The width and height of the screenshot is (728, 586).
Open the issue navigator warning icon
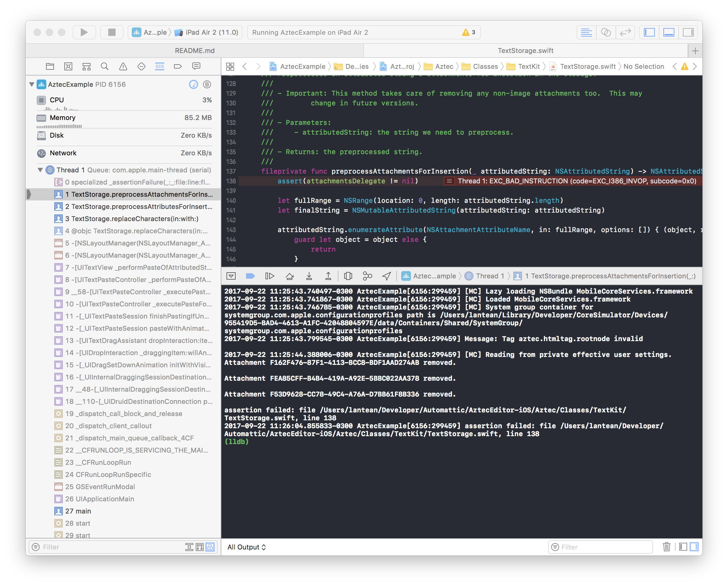(x=123, y=66)
